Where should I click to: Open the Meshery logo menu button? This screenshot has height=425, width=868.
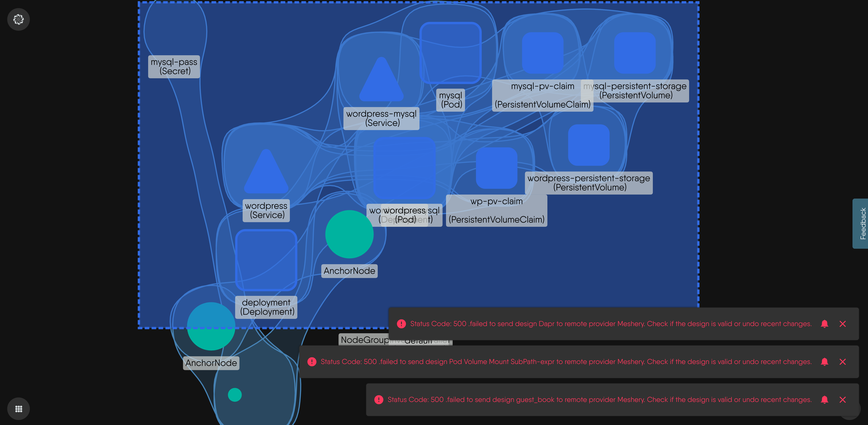[x=19, y=20]
